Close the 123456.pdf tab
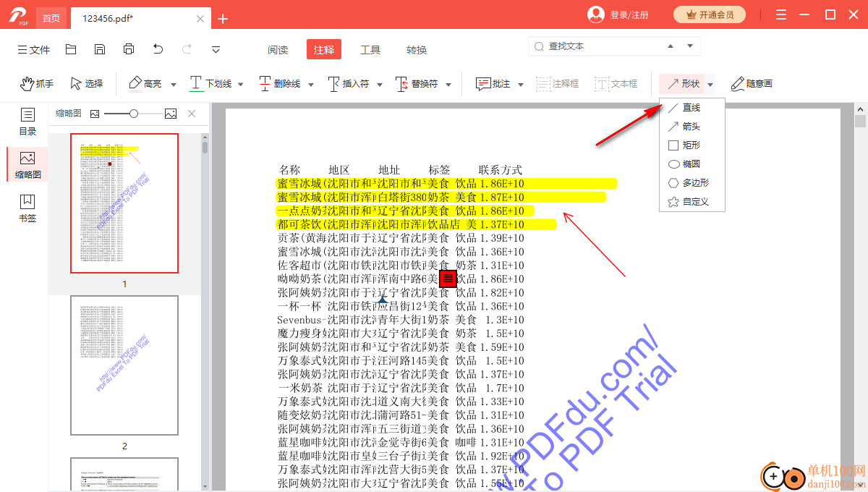Image resolution: width=868 pixels, height=492 pixels. tap(200, 19)
